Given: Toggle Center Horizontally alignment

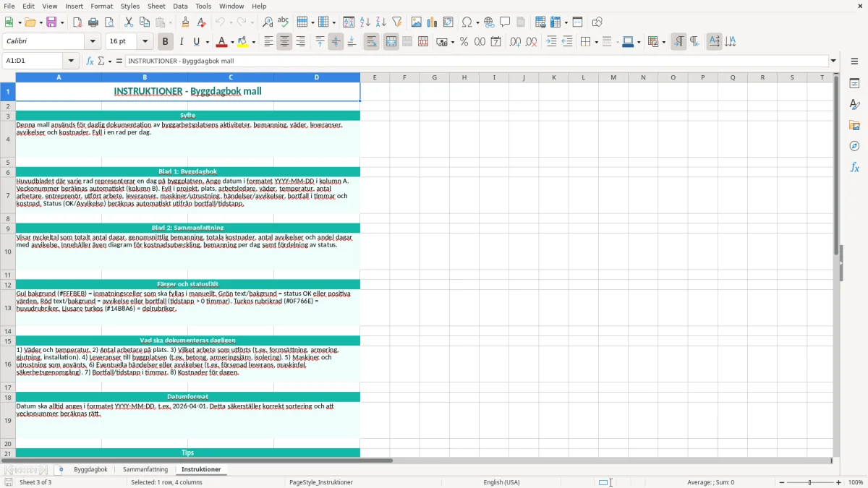Looking at the screenshot, I should coord(284,42).
